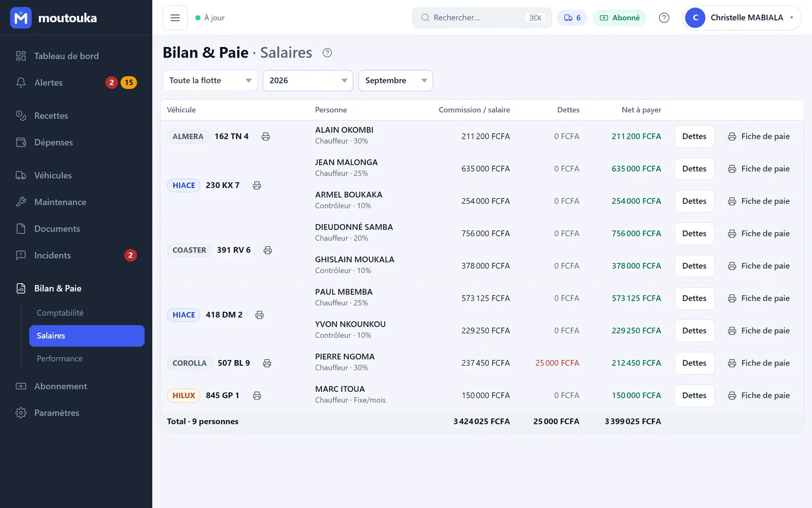The image size is (812, 508).
Task: Open the vehicle count badge showing 6
Action: point(572,18)
